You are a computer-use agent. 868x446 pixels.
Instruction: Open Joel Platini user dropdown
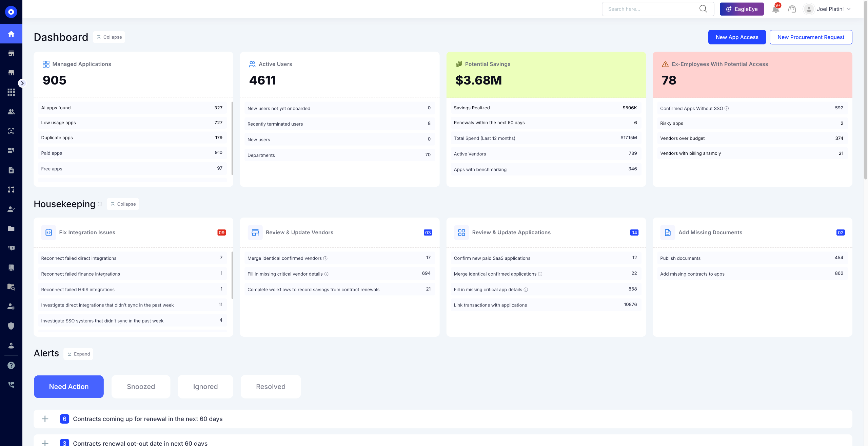pyautogui.click(x=827, y=9)
